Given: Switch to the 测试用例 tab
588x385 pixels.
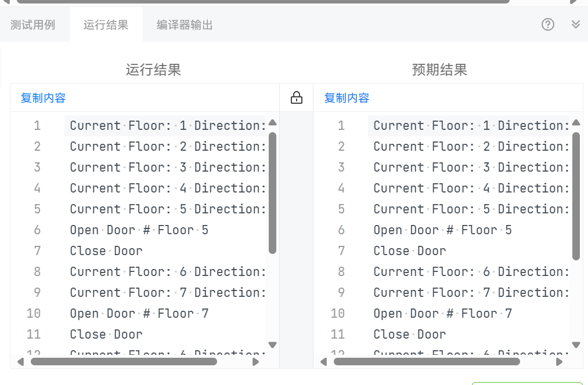Looking at the screenshot, I should coord(33,25).
